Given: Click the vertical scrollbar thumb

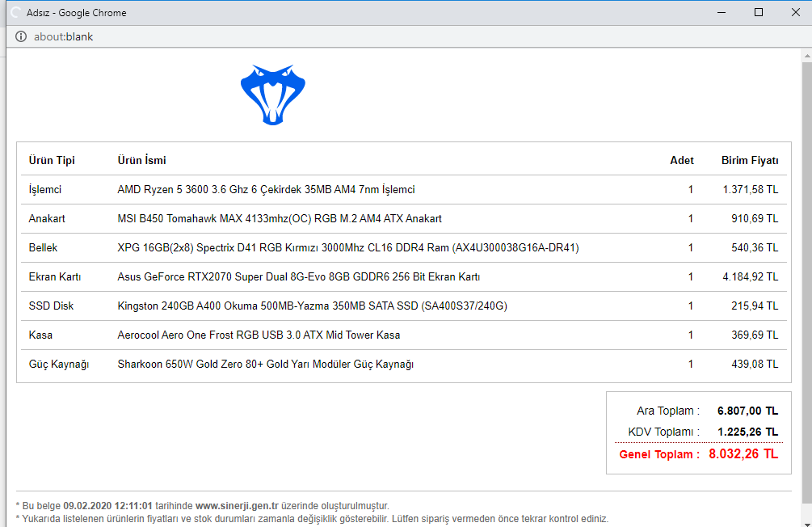Looking at the screenshot, I should tap(807, 282).
